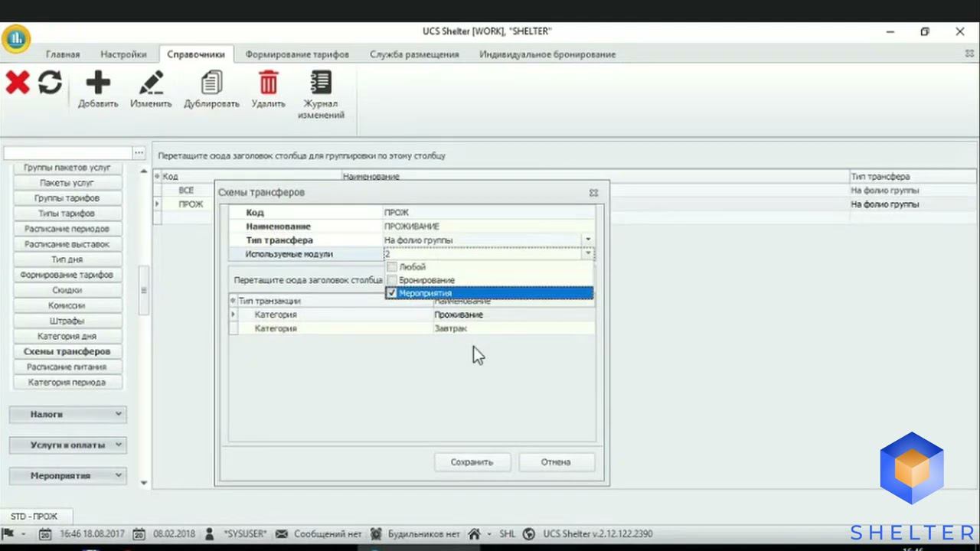Click dropdown arrow beside the status bar home icon
The image size is (980, 551).
(x=488, y=534)
